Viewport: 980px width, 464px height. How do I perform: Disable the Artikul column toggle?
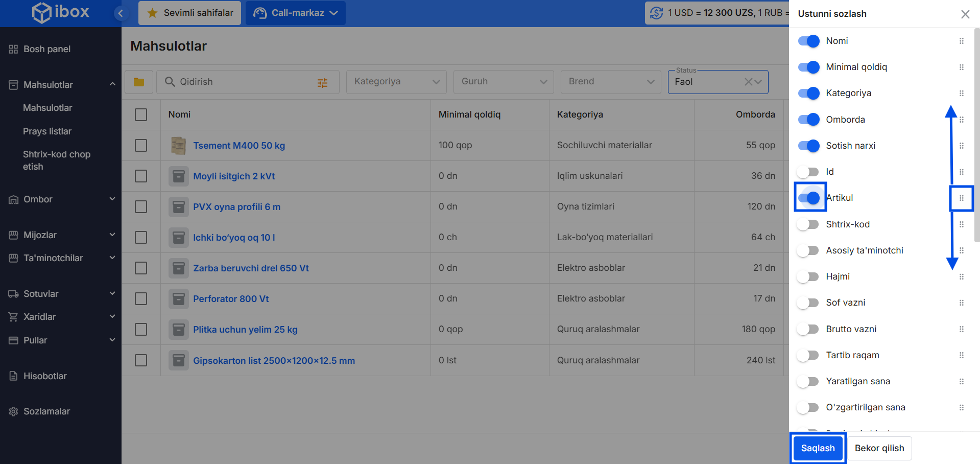tap(809, 198)
